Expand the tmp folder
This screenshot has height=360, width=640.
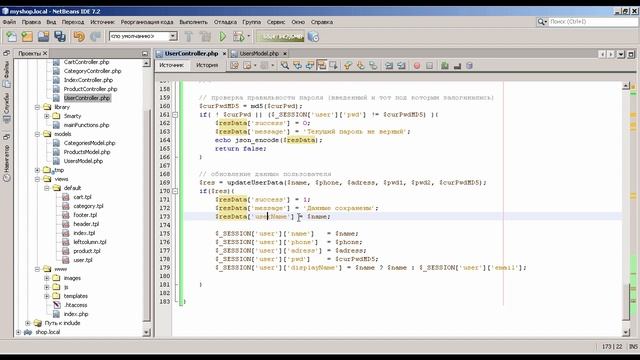coord(37,170)
